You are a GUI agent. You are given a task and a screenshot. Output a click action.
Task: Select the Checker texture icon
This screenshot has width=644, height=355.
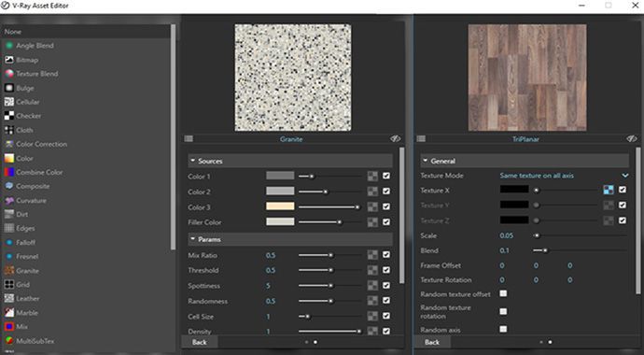(9, 116)
